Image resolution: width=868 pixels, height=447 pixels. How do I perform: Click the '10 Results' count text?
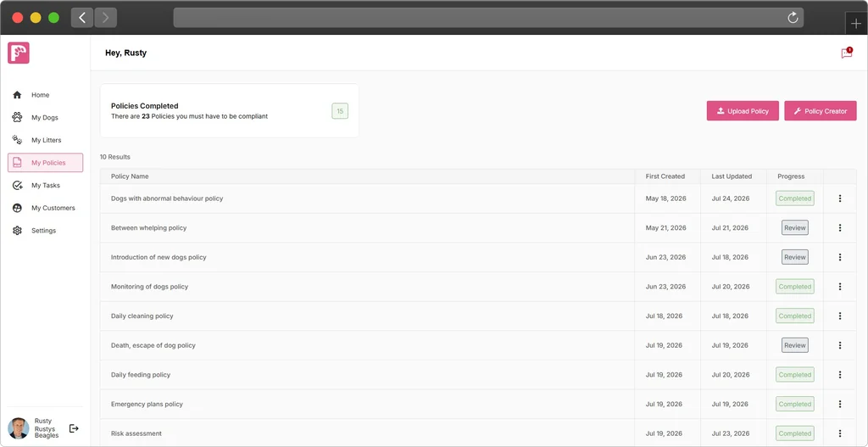coord(115,157)
